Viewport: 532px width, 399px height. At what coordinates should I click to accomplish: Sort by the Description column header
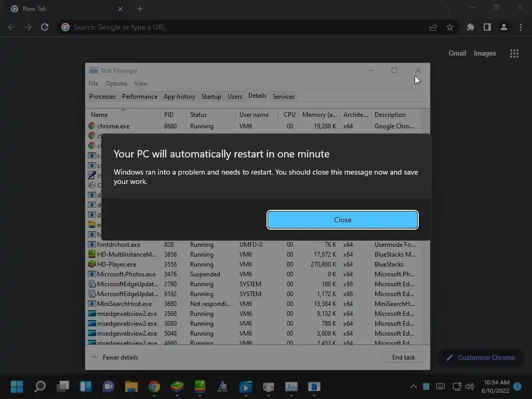(396, 115)
